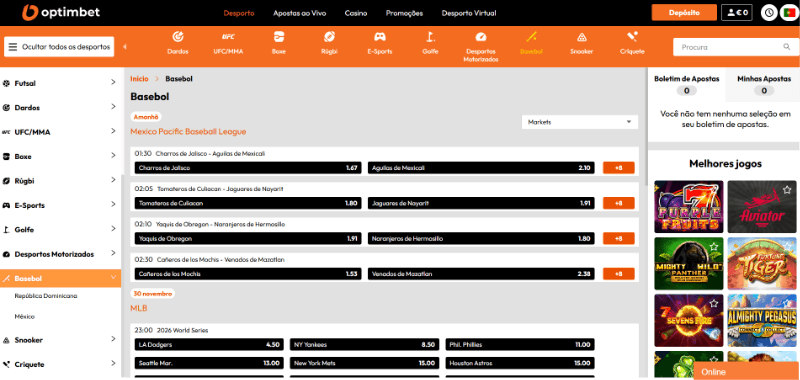
Task: Open Desporto Virtual menu
Action: pyautogui.click(x=469, y=13)
